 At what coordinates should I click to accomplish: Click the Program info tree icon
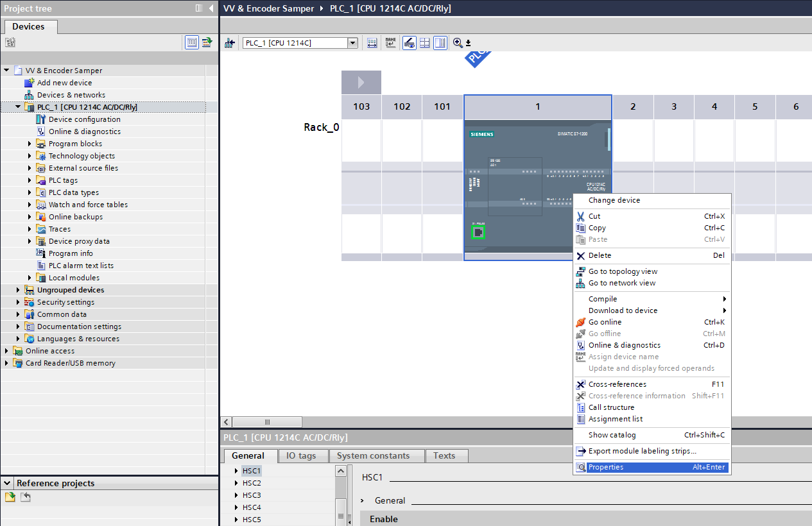pyautogui.click(x=41, y=253)
